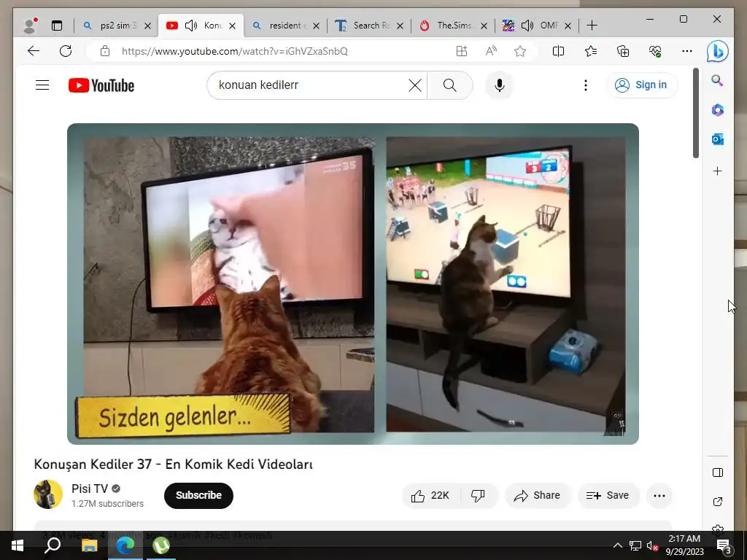747x560 pixels.
Task: Open more actions menu beside Save
Action: (659, 495)
